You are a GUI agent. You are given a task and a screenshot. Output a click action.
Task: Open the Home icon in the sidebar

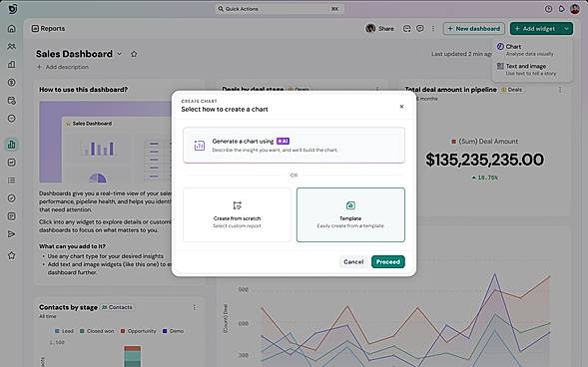point(12,29)
